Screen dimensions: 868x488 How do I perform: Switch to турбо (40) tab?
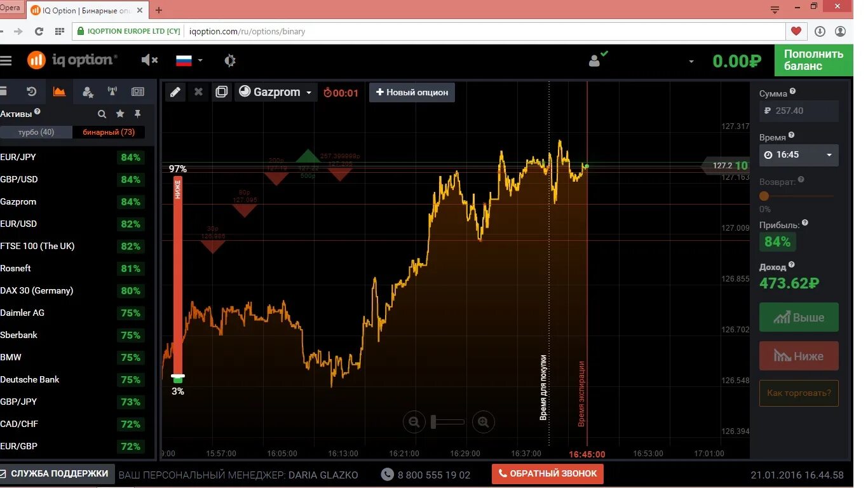pos(36,132)
